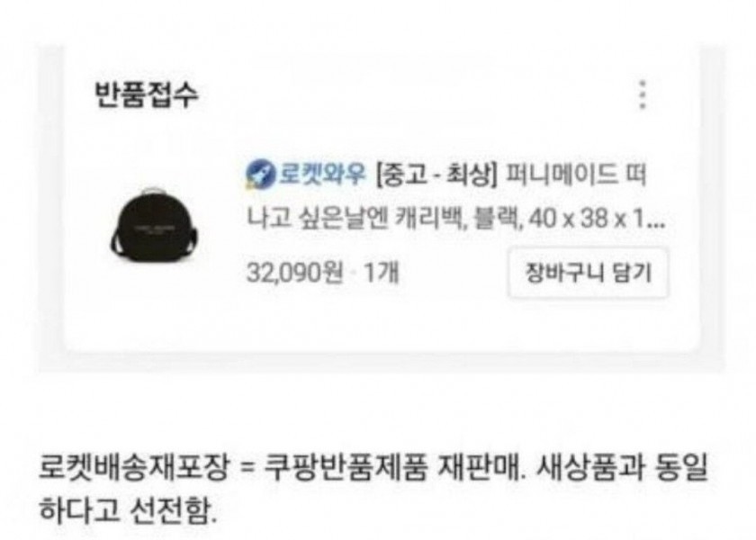Click the 새상품과 동일 caption phrase

[622, 467]
